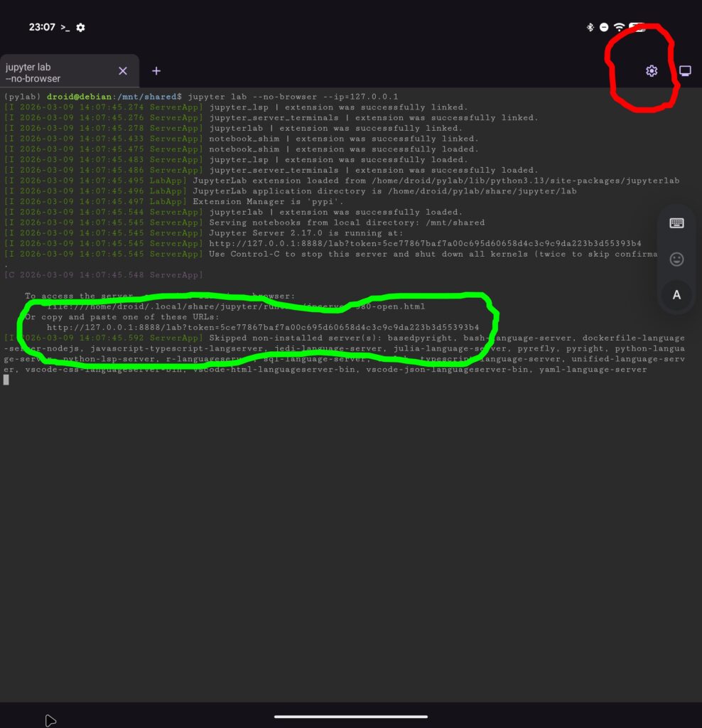Image resolution: width=702 pixels, height=728 pixels.
Task: Open a new terminal tab with plus
Action: pyautogui.click(x=156, y=71)
